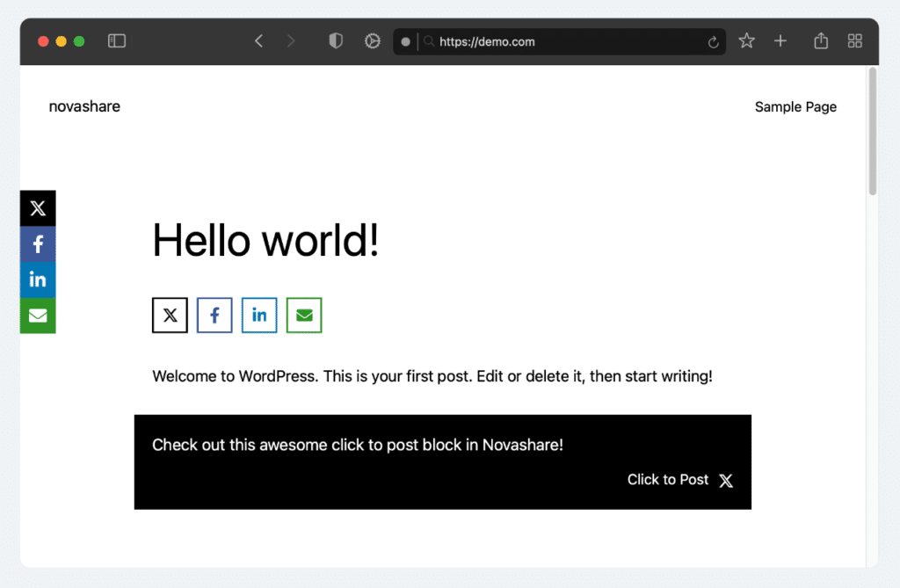Viewport: 900px width, 588px height.
Task: Open the Sample Page menu item
Action: pos(795,106)
